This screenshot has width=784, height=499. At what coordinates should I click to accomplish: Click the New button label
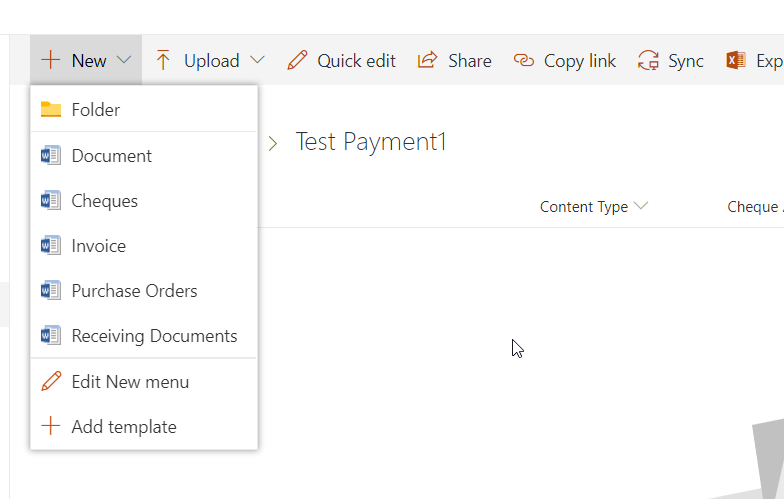(89, 61)
